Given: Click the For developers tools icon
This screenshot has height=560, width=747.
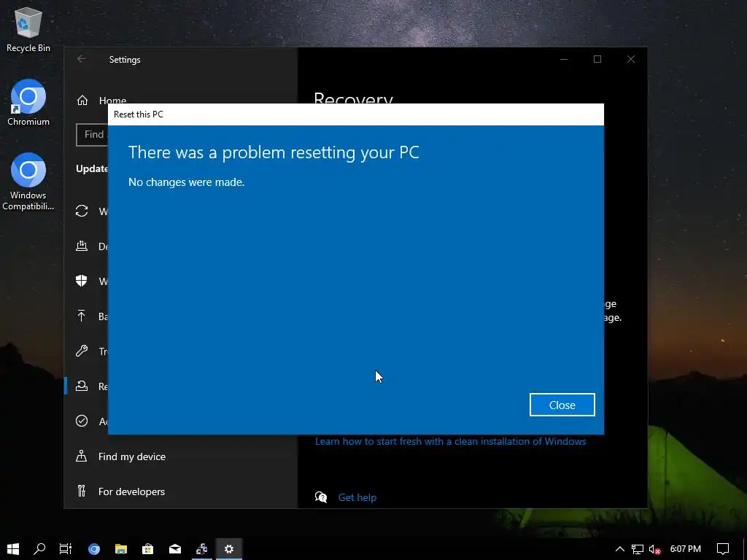Looking at the screenshot, I should click(82, 491).
